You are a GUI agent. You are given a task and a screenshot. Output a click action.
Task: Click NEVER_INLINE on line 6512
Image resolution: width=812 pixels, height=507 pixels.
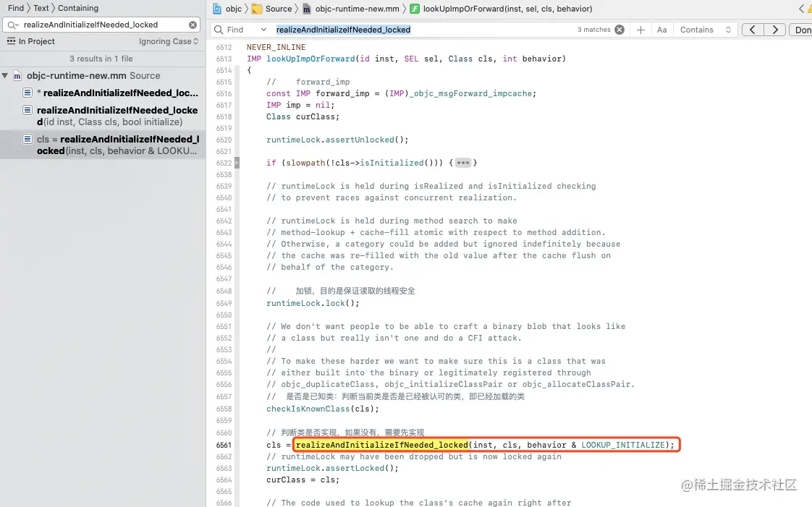[x=276, y=47]
